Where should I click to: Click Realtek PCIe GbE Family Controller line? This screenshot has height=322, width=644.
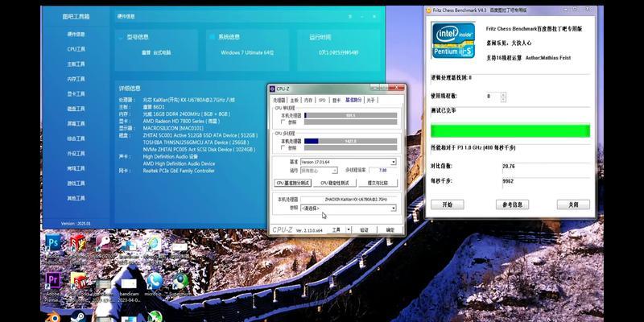[179, 171]
